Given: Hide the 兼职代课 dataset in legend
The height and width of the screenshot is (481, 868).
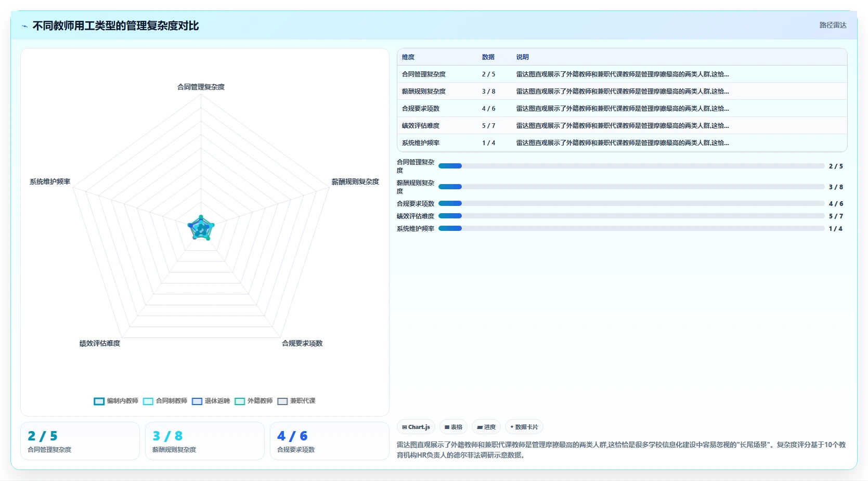Looking at the screenshot, I should pyautogui.click(x=282, y=401).
